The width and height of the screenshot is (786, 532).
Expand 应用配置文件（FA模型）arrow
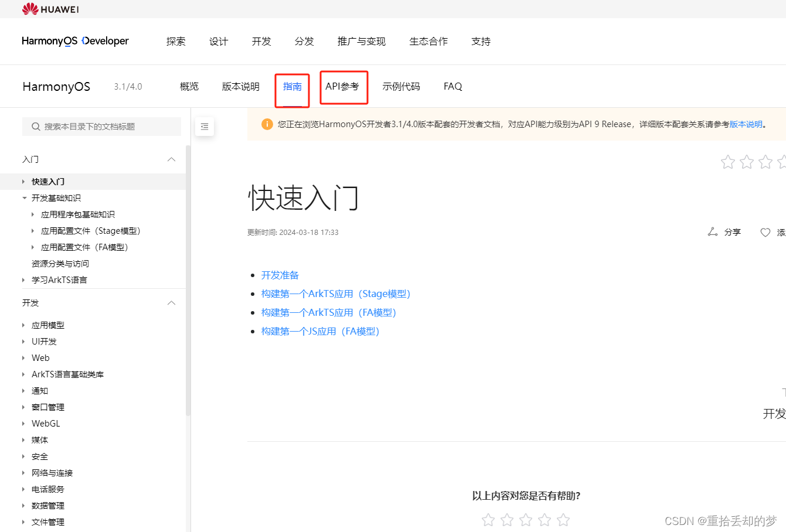tap(33, 247)
